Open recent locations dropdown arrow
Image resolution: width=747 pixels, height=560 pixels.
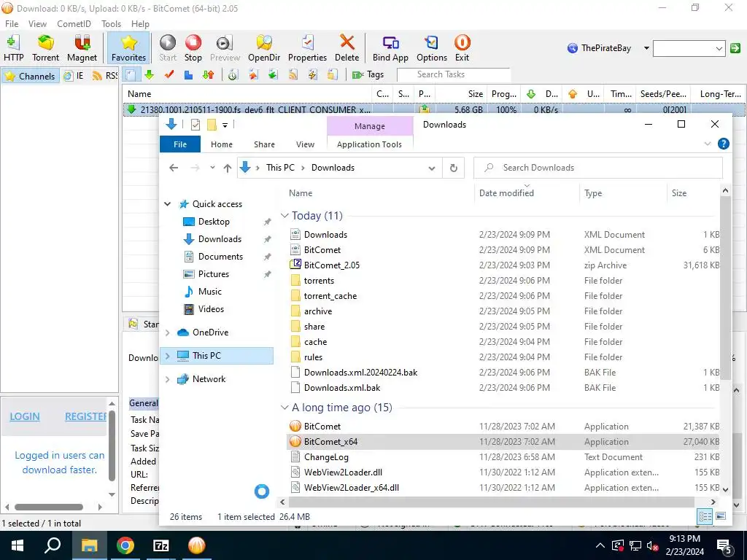click(212, 168)
